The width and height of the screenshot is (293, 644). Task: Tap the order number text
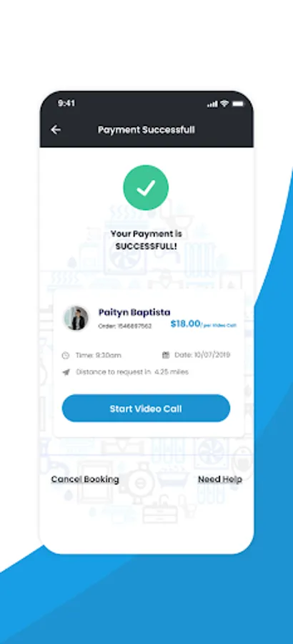coord(125,326)
